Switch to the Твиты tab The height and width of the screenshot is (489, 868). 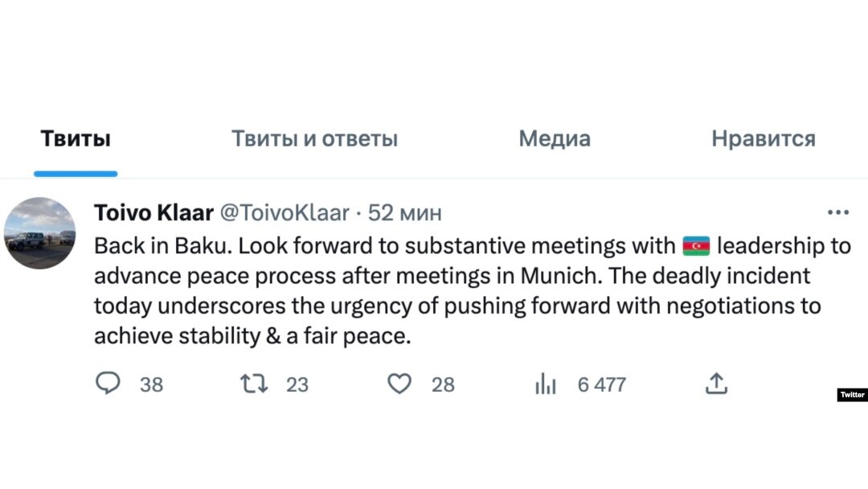coord(76,139)
